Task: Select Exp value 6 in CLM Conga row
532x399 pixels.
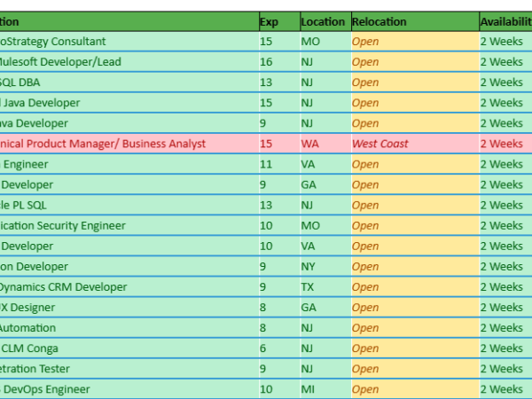Action: (279, 348)
